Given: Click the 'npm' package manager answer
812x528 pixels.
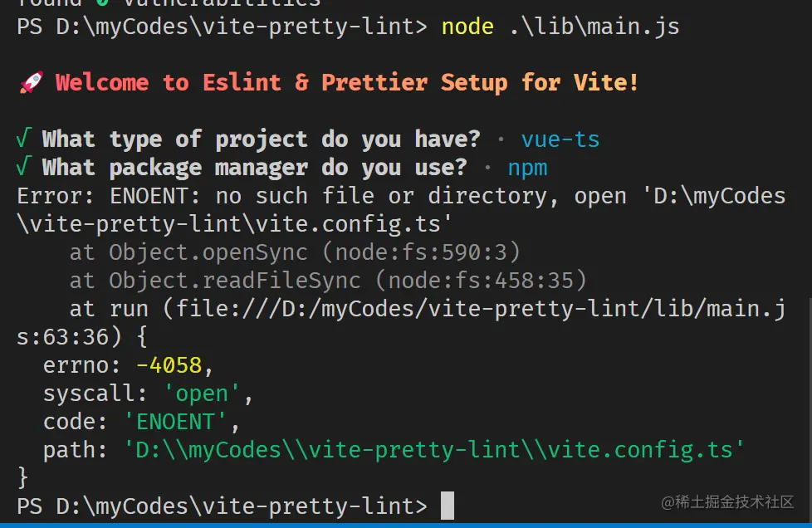Looking at the screenshot, I should [x=527, y=169].
